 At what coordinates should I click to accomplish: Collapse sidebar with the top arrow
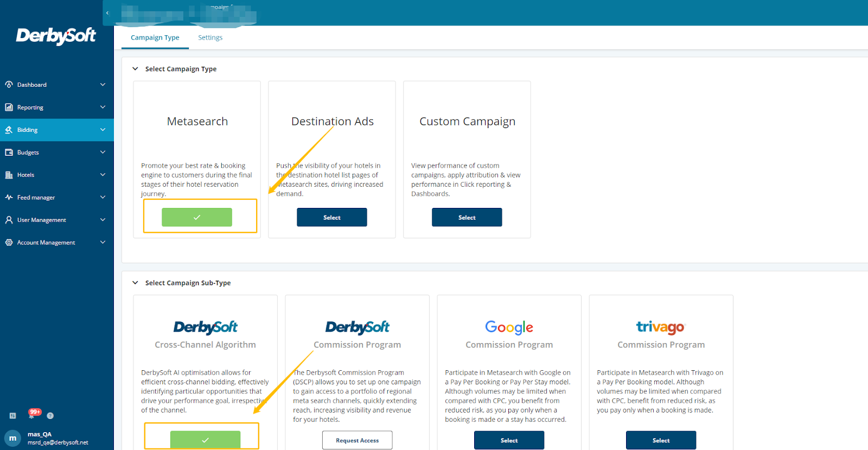pyautogui.click(x=107, y=13)
